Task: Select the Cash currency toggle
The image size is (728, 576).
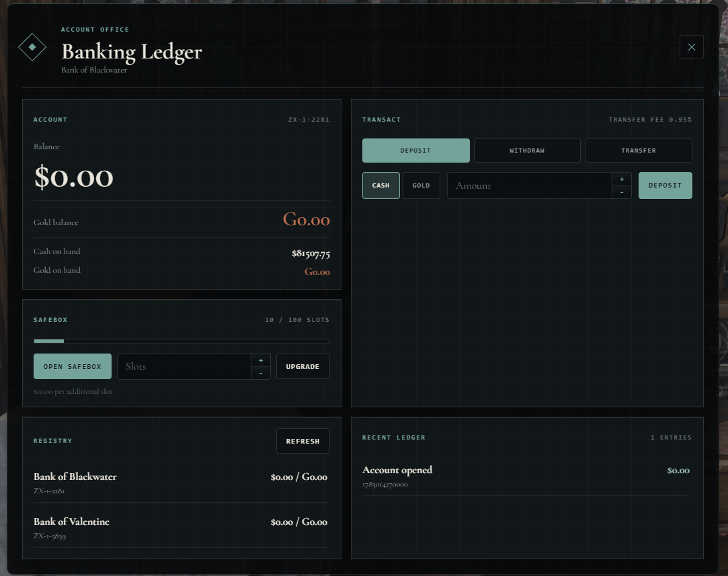Action: pyautogui.click(x=380, y=186)
